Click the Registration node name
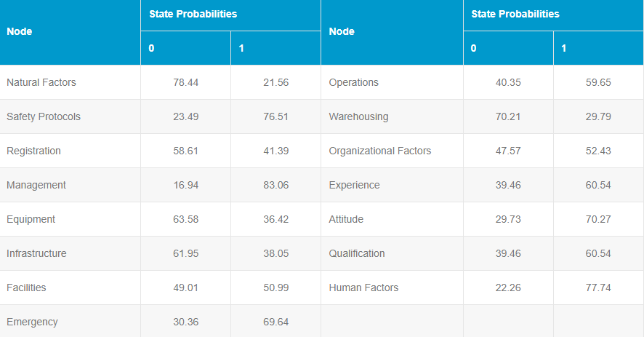 point(34,151)
